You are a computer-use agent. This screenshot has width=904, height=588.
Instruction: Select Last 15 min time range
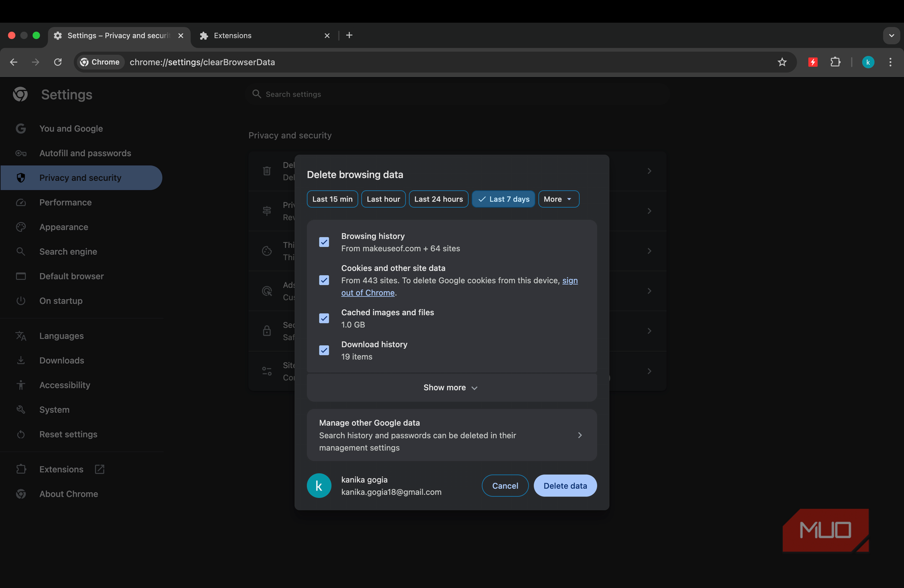point(333,199)
